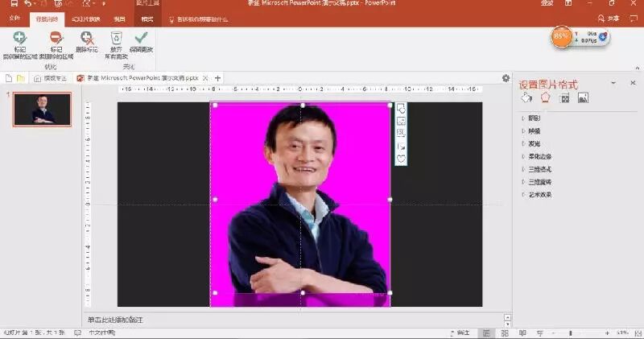Select the Effects pentagon tab in format pane
The width and height of the screenshot is (644, 339).
[x=545, y=97]
